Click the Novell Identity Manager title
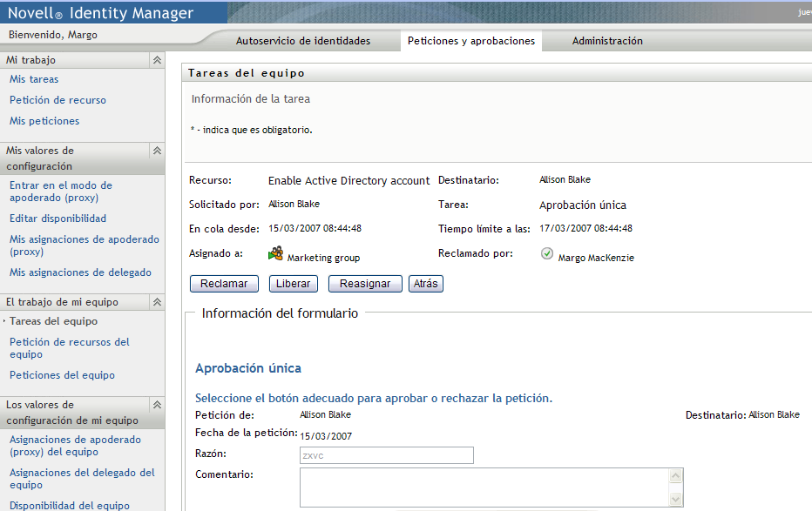812x511 pixels. tap(100, 12)
